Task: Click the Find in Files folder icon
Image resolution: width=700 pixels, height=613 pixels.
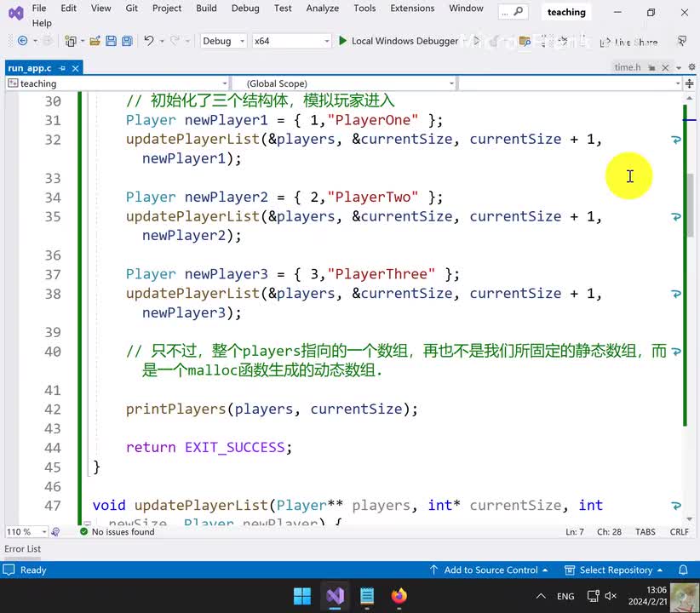Action: 525,42
